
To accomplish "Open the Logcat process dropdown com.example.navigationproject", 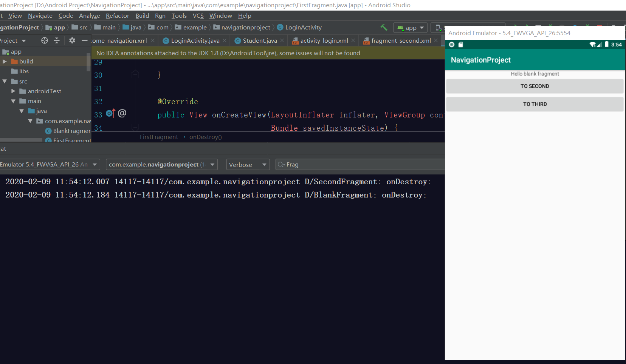I will click(x=162, y=165).
